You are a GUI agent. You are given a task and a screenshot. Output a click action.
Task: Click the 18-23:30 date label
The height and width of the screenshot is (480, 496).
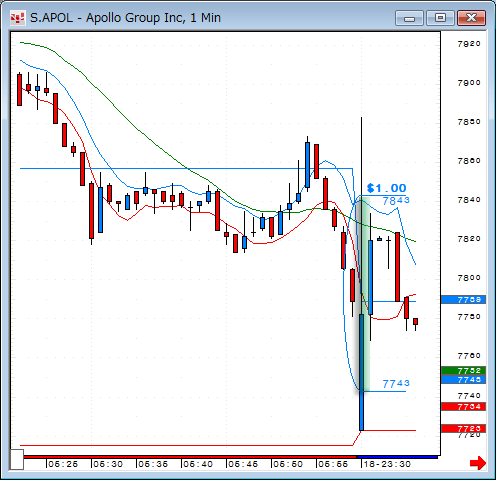[387, 464]
